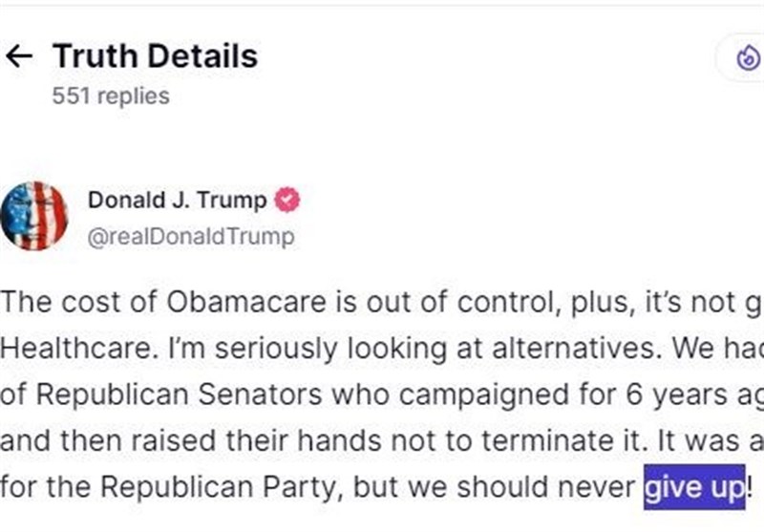Click the highlighted "give up" text
This screenshot has height=532, width=764.
694,486
